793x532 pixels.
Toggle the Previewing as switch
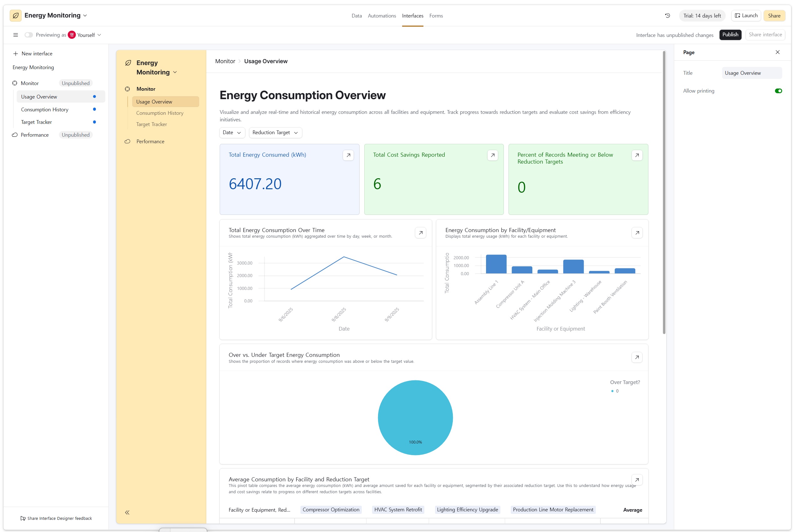point(29,35)
